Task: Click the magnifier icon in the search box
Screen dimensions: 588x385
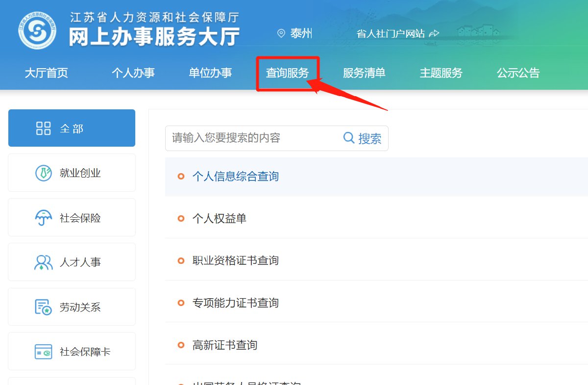Action: pos(349,138)
